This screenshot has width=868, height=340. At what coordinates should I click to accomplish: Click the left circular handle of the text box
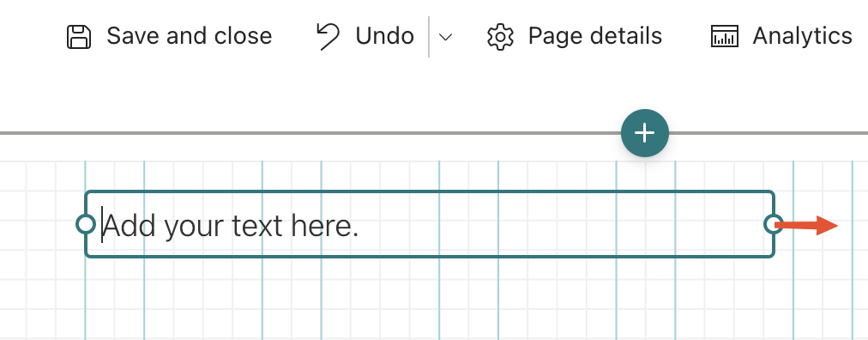click(85, 224)
